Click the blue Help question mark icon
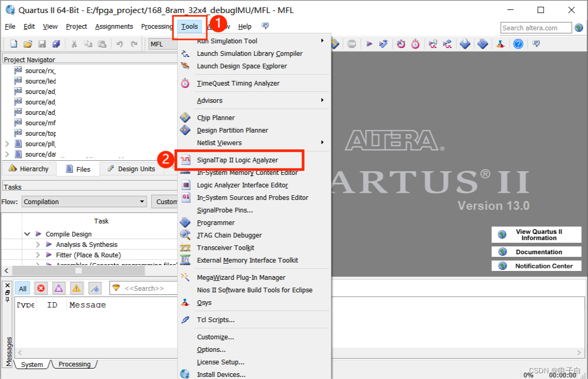588x379 pixels. [x=518, y=44]
